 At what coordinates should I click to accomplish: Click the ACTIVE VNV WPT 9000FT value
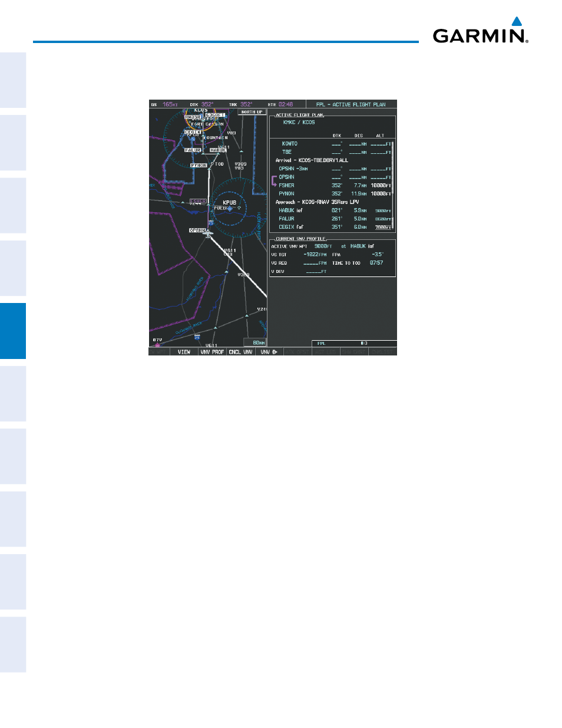323,246
